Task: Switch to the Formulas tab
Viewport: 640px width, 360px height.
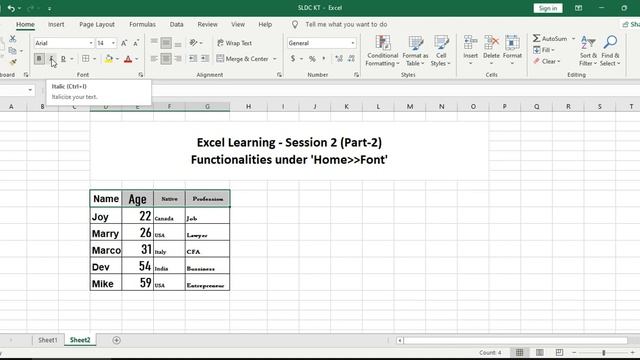Action: [x=142, y=24]
